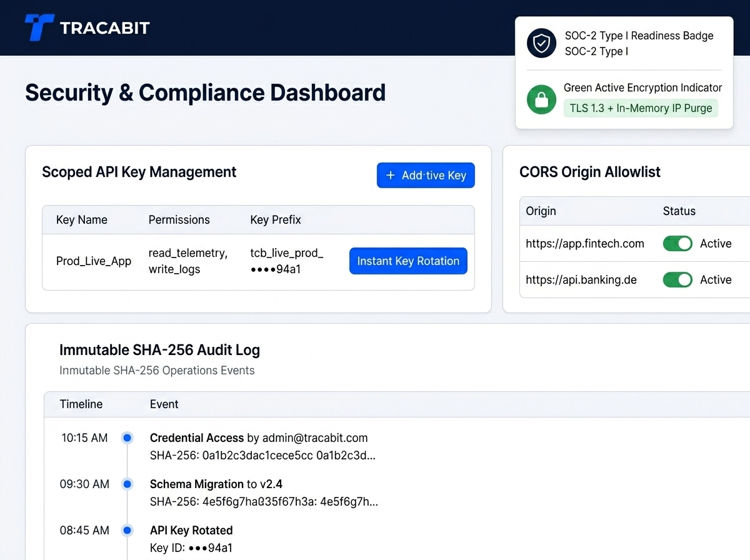Click Green Active Encryption Indicator label
Image resolution: width=750 pixels, height=560 pixels.
(642, 87)
